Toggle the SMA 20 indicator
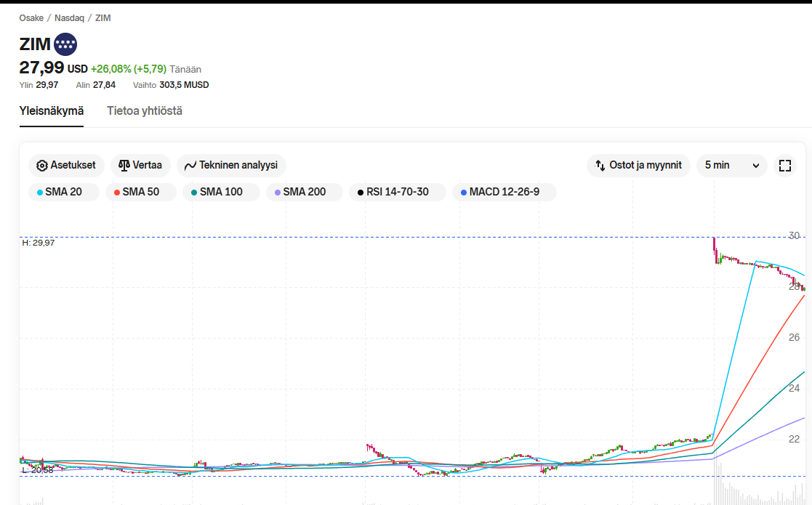812x505 pixels. coord(64,193)
